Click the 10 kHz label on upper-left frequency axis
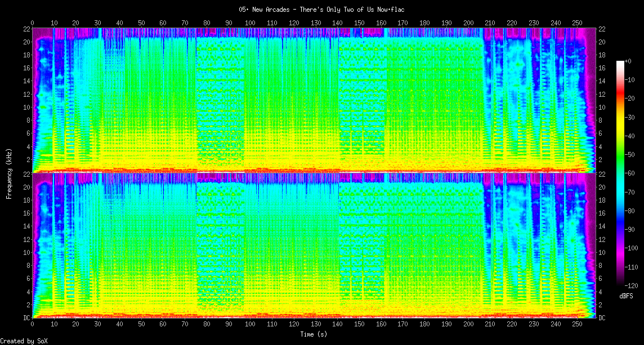Viewport: 644px width, 345px height. tap(25, 107)
